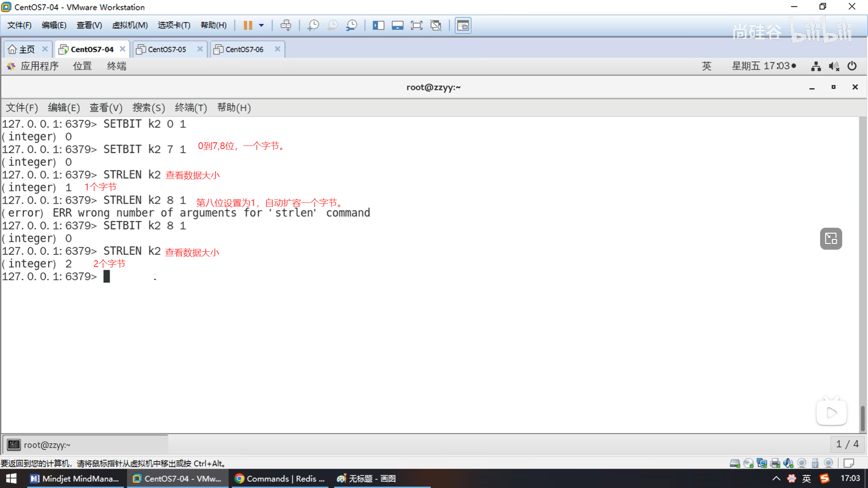Open the power options dropdown arrow
This screenshot has height=488, width=868.
point(261,25)
